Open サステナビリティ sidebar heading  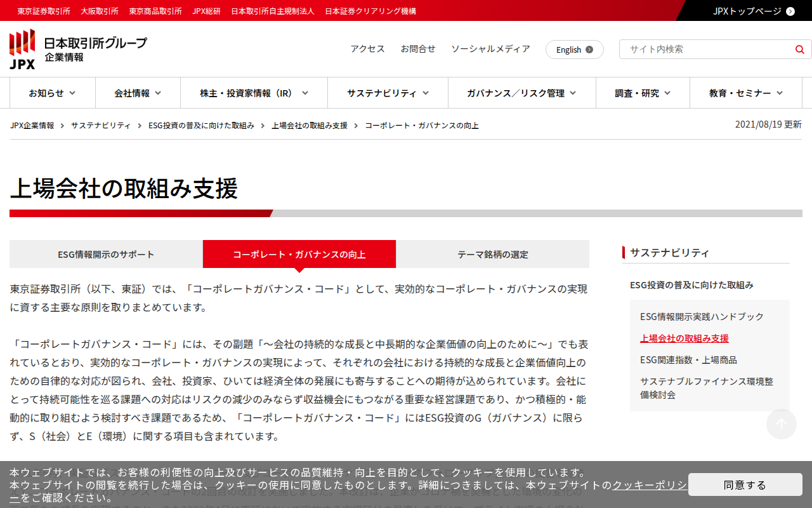tap(669, 253)
